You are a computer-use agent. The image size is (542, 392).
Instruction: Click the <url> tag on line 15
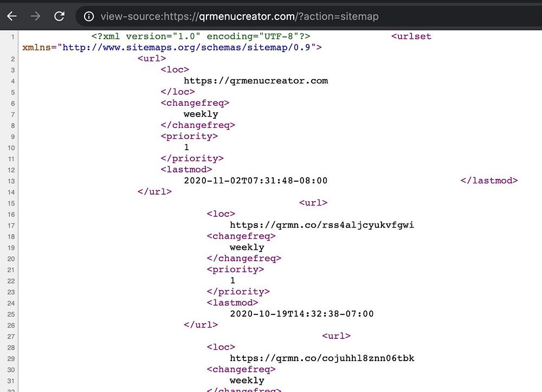tap(313, 203)
